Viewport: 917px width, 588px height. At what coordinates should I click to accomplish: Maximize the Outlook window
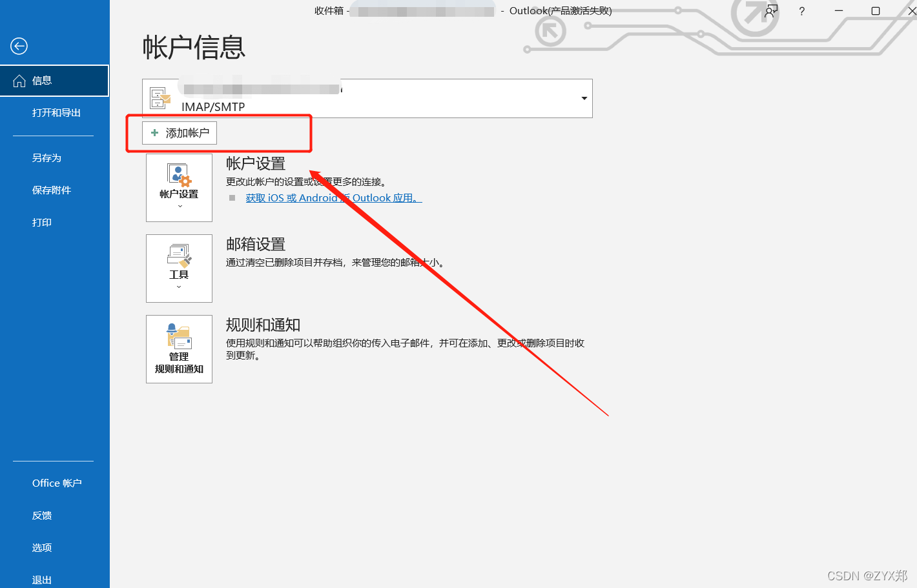coord(876,11)
